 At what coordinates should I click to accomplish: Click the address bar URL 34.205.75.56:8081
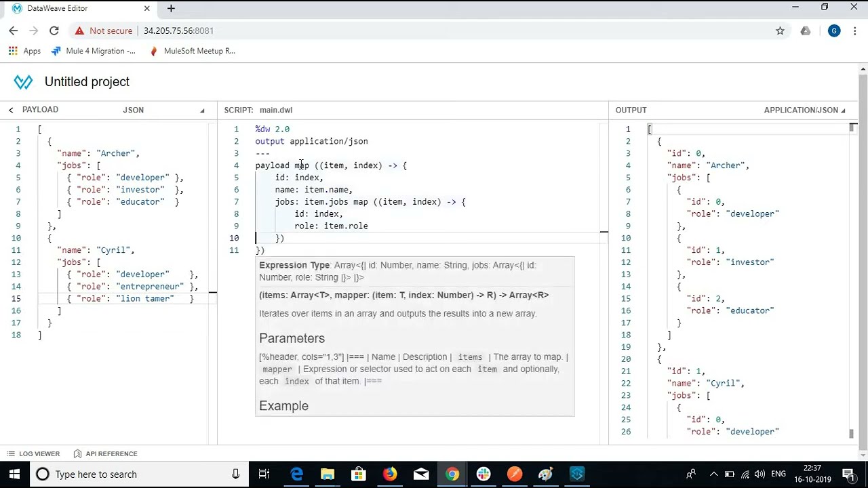pos(178,30)
